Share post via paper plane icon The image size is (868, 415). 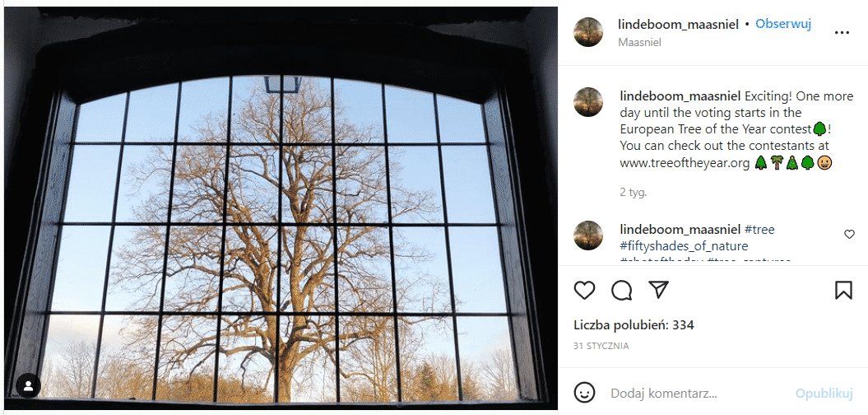(x=659, y=289)
